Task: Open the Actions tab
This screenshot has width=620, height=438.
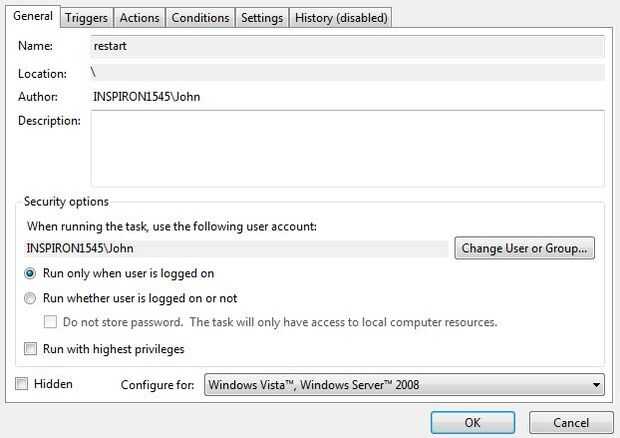Action: [139, 18]
